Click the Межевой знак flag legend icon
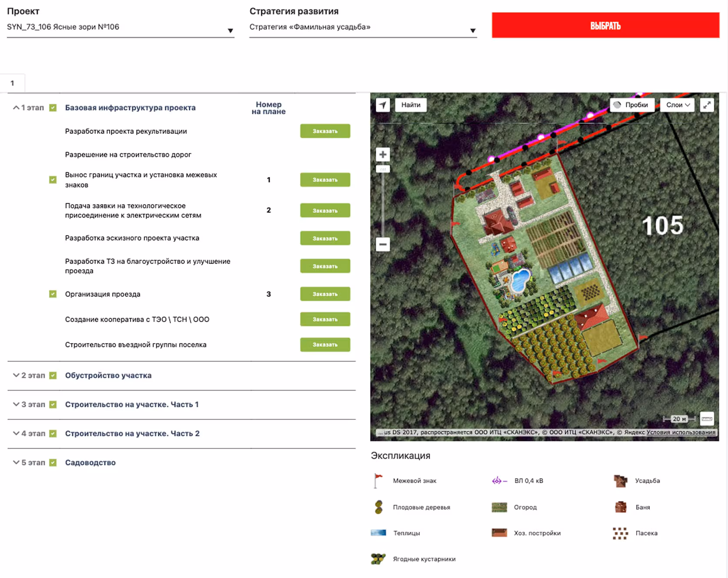Viewport: 728px width, 578px height. pos(378,481)
